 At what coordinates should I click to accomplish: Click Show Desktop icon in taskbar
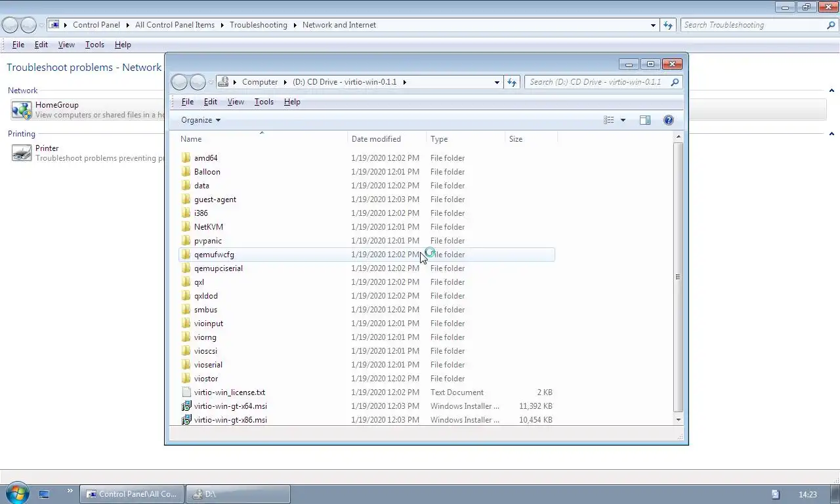[x=44, y=494]
